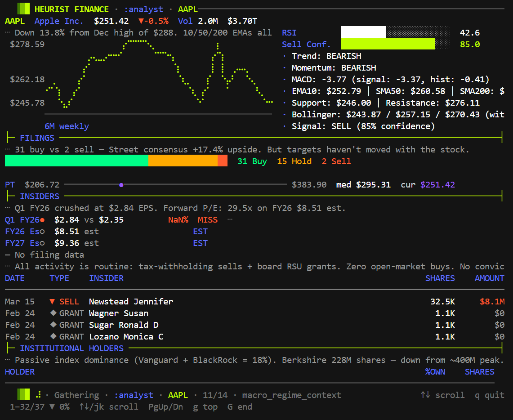Viewport: 513px width, 420px height.
Task: Click the :analyst label in the top header
Action: click(143, 9)
